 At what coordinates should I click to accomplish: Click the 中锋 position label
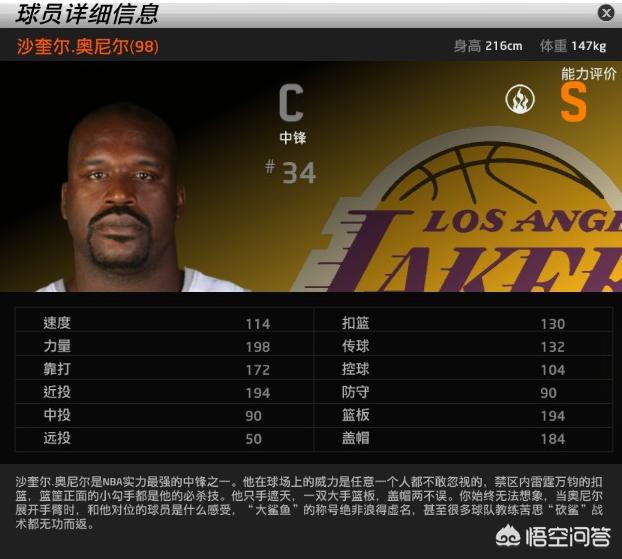pos(293,138)
